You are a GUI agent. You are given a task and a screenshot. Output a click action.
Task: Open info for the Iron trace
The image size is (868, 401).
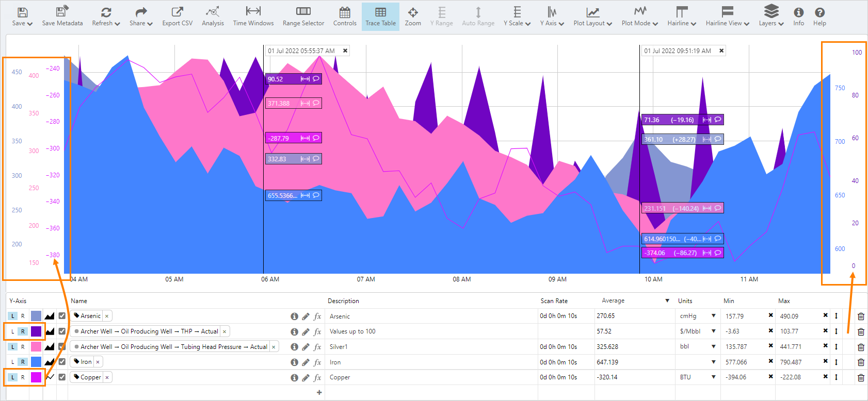click(x=294, y=362)
